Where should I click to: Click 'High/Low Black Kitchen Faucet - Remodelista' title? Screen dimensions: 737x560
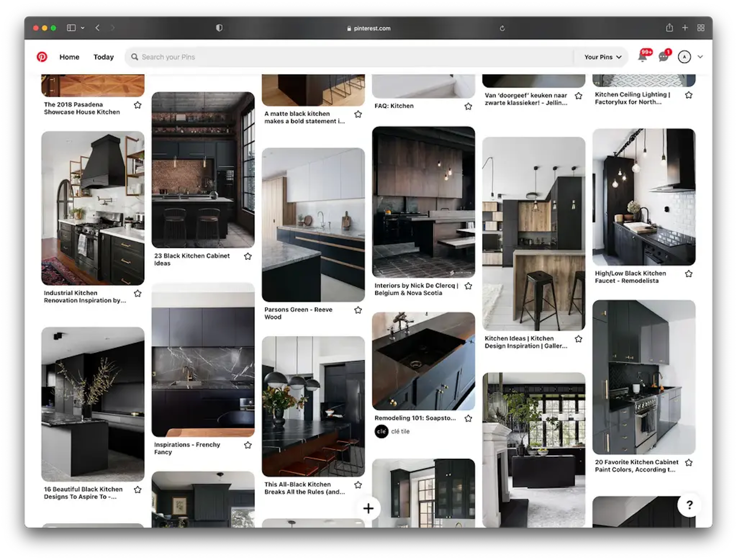coord(630,277)
